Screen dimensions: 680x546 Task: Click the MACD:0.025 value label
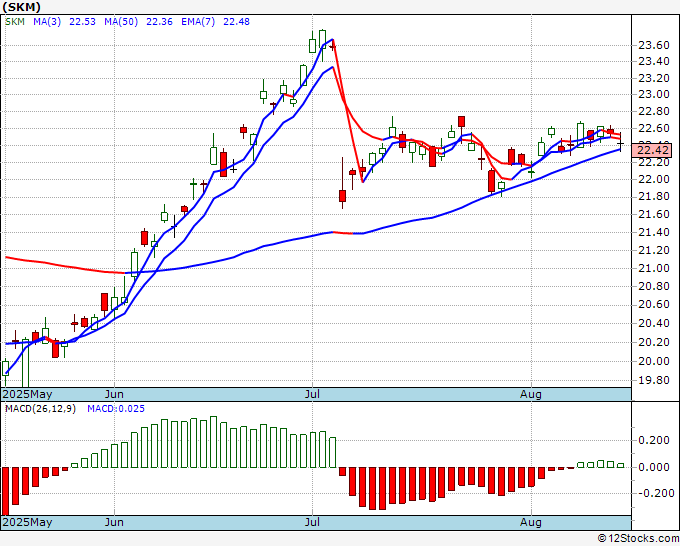tap(116, 409)
